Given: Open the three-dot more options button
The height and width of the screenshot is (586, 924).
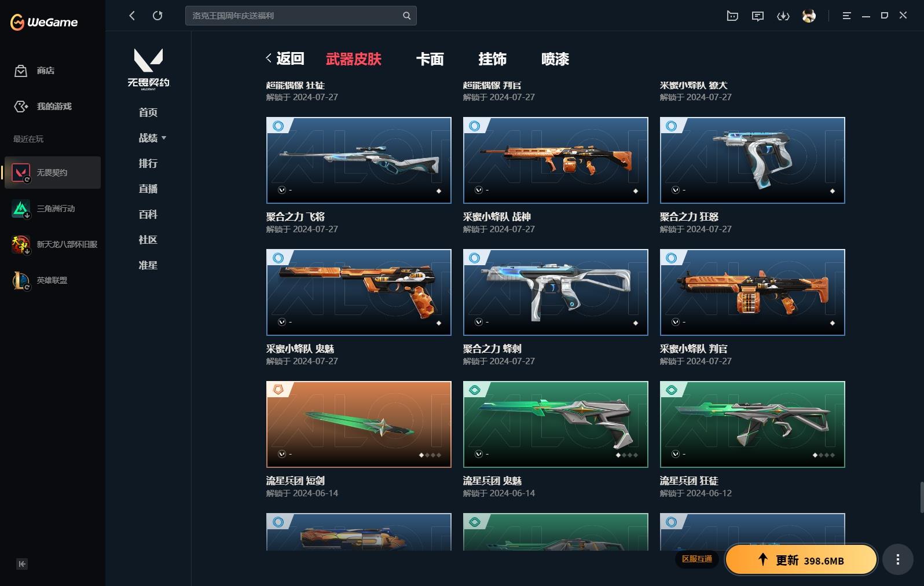Looking at the screenshot, I should coord(897,559).
